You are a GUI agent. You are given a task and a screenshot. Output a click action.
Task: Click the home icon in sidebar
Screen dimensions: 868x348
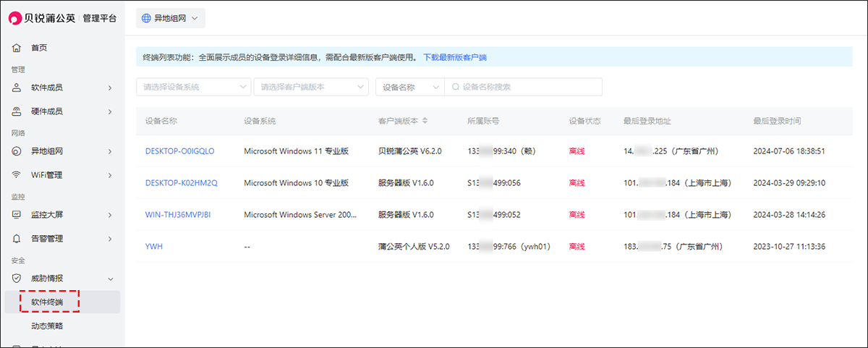coord(17,48)
